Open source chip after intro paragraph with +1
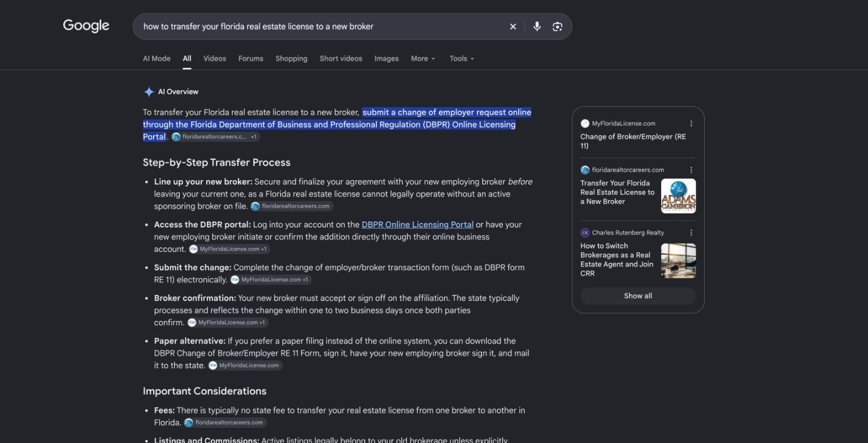Viewport: 868px width, 443px height. click(215, 137)
